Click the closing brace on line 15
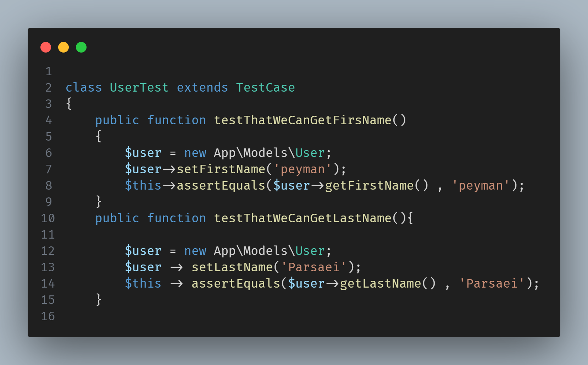This screenshot has height=365, width=588. click(x=99, y=299)
